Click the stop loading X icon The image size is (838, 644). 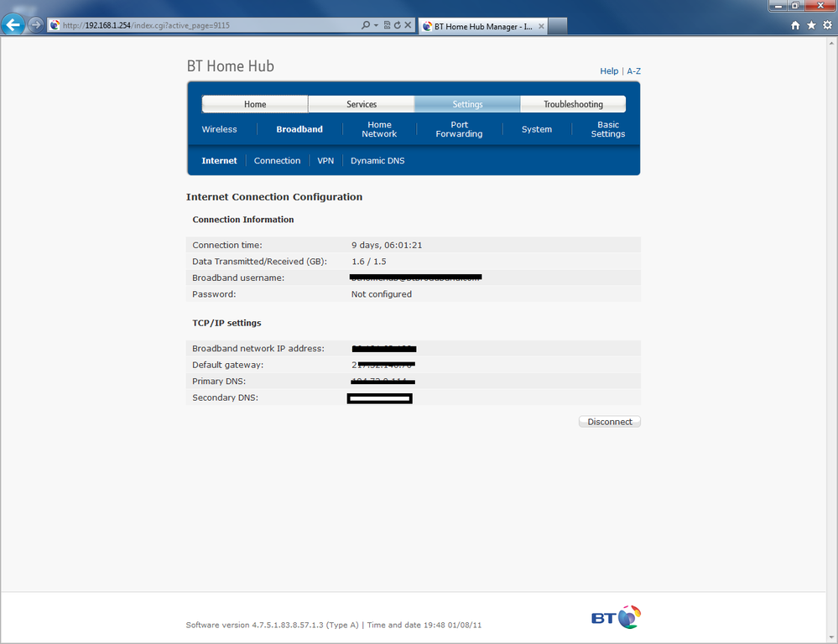[x=408, y=25]
